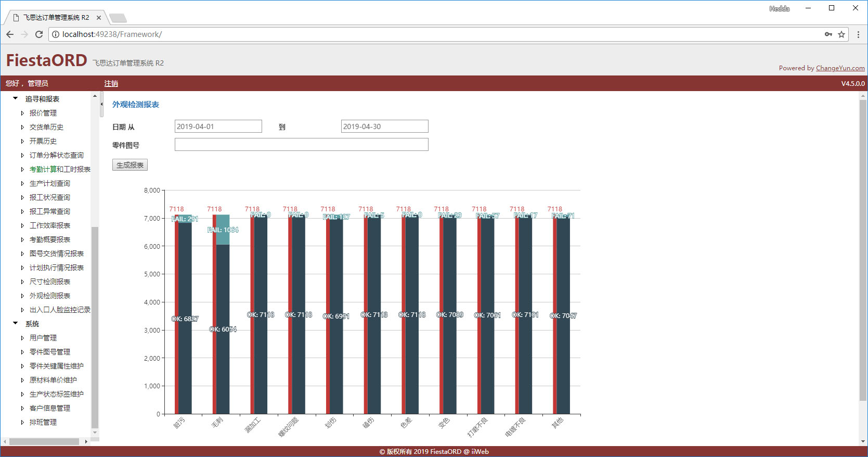Click the 电镀不良 bar OK: 7101 segment
This screenshot has width=868, height=457.
coord(526,314)
